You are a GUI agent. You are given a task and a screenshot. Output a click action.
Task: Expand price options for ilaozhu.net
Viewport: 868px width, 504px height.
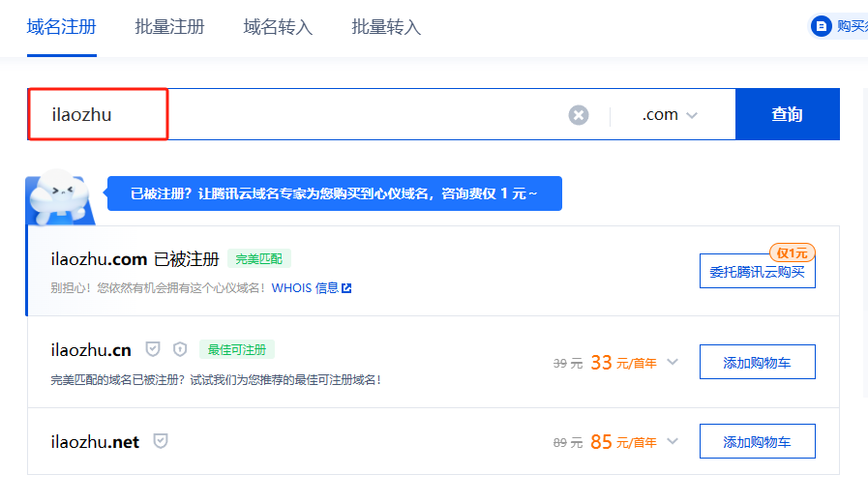[x=673, y=441]
